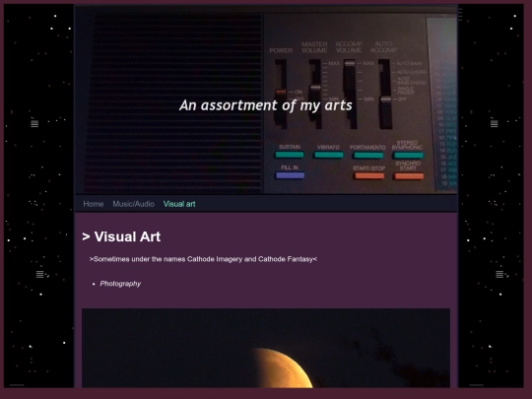Click the synthesizer keyboard header image
This screenshot has width=532, height=399.
(266, 100)
